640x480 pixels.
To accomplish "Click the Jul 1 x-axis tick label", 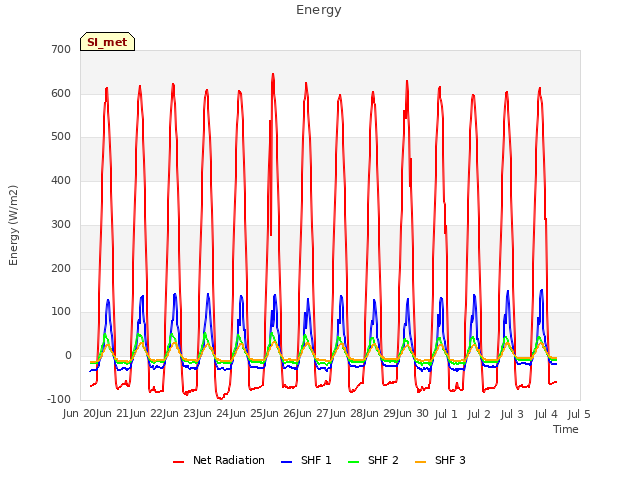I will coord(446,414).
